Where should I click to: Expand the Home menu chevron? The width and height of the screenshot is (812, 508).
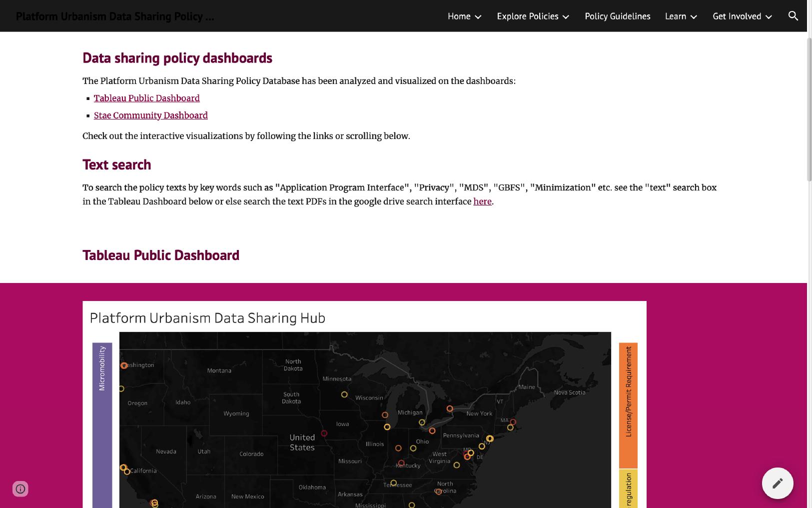(478, 16)
